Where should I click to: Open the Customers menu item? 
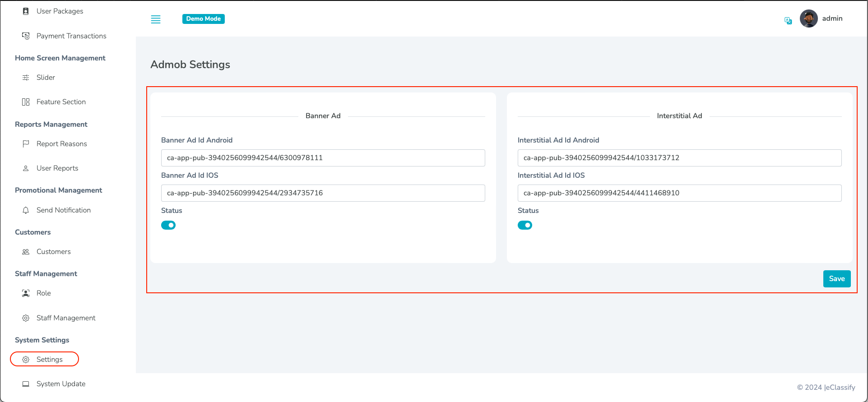point(53,252)
